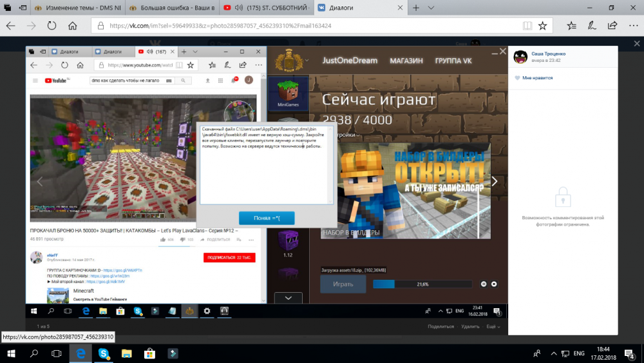Click 'Поделиться' under the photo
Viewport: 644px width, 363px height.
click(440, 326)
